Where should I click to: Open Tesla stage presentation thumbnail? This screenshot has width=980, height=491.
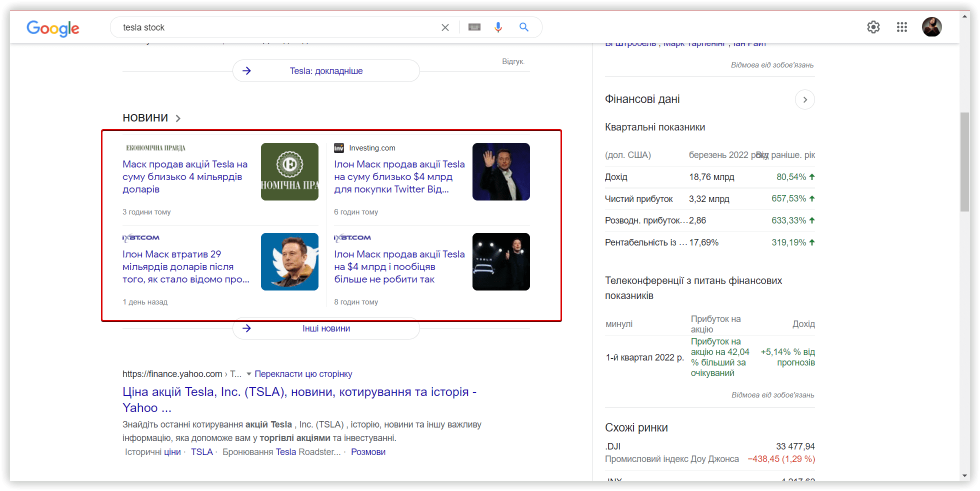coord(501,262)
